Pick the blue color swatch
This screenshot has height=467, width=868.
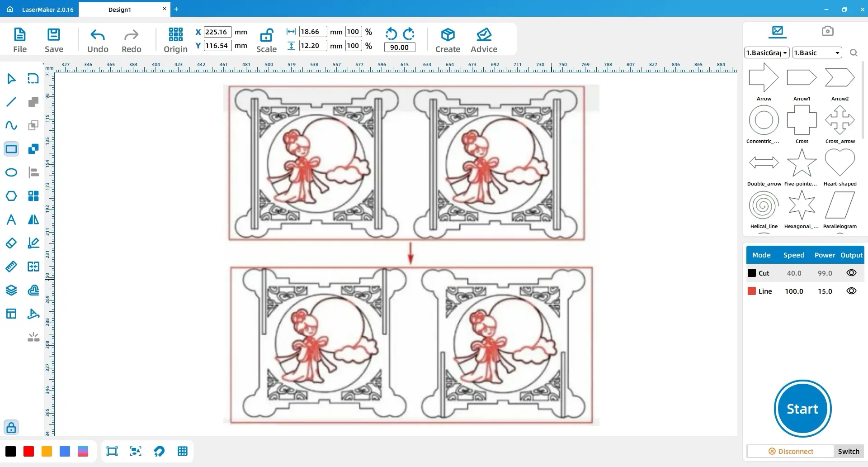[x=65, y=451]
